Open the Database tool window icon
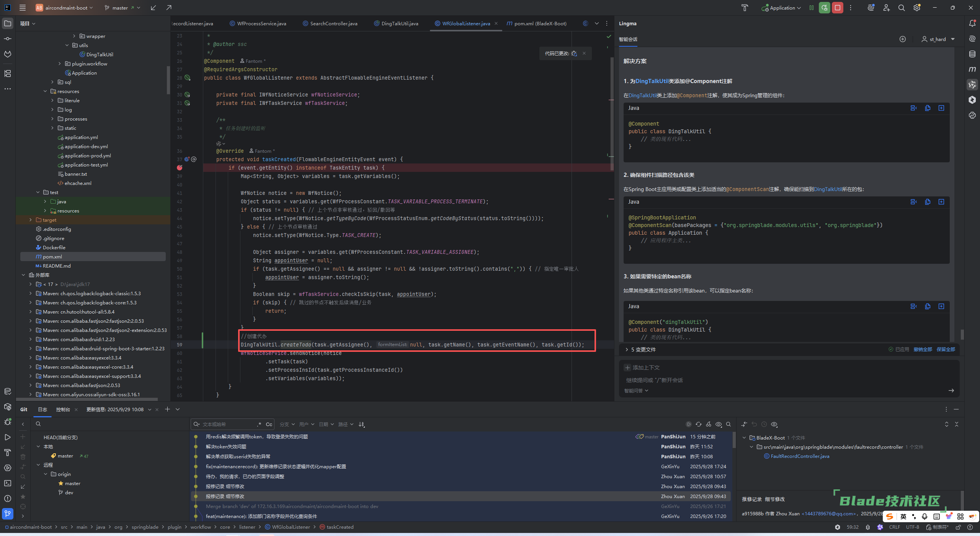Screen dimensions: 980x536 coord(972,54)
